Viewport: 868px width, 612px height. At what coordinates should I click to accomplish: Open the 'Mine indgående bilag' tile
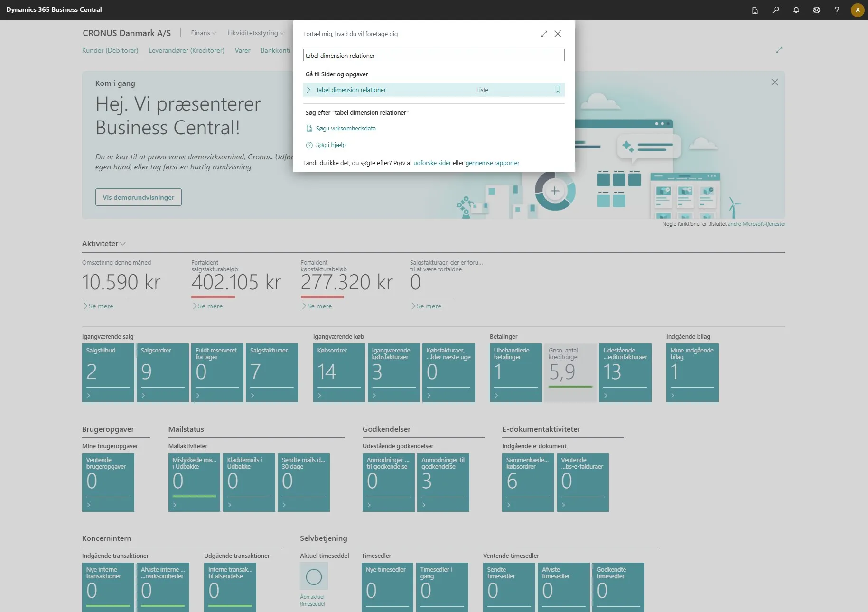[692, 373]
